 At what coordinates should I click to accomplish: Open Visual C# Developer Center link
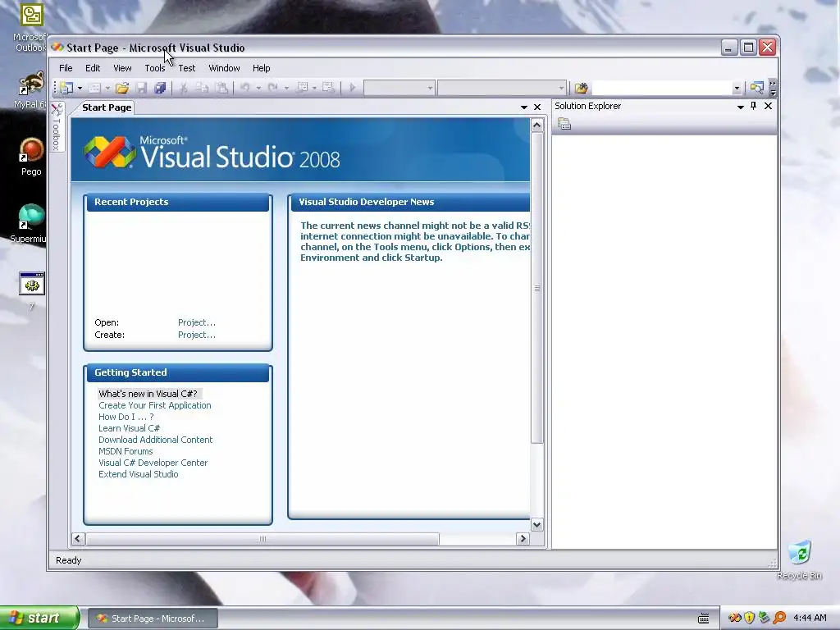[x=153, y=463]
